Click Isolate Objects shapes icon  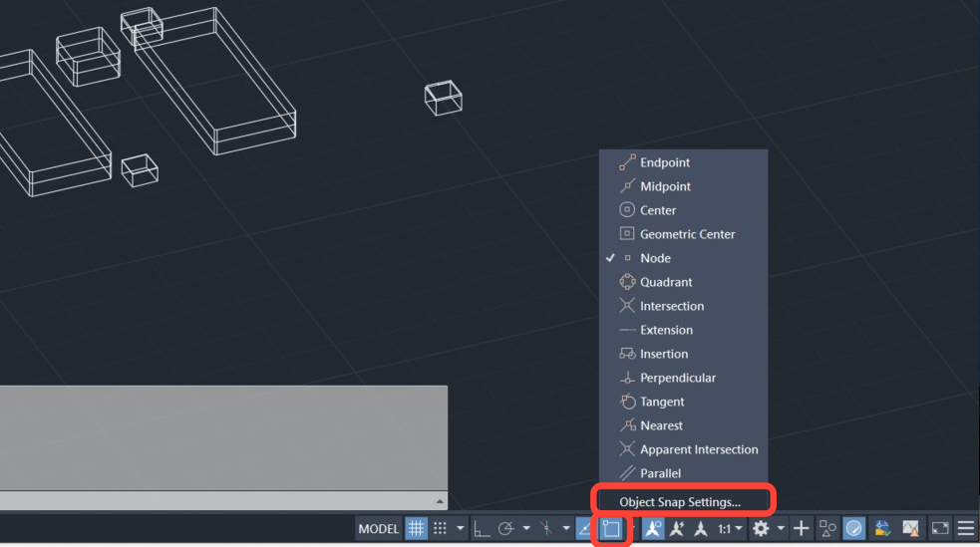(827, 529)
